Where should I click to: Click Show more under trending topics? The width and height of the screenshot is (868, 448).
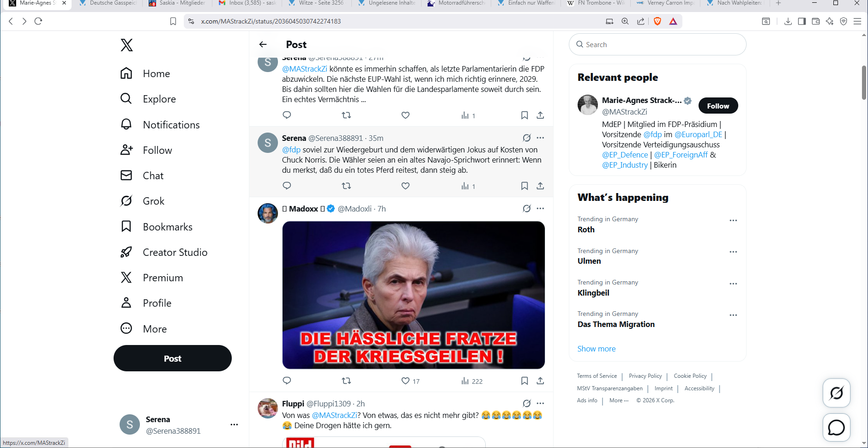click(596, 349)
